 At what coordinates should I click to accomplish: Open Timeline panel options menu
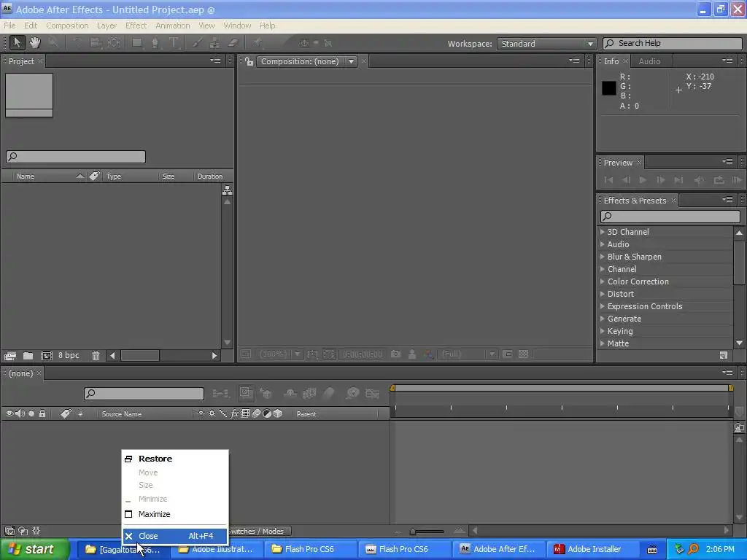(x=727, y=372)
